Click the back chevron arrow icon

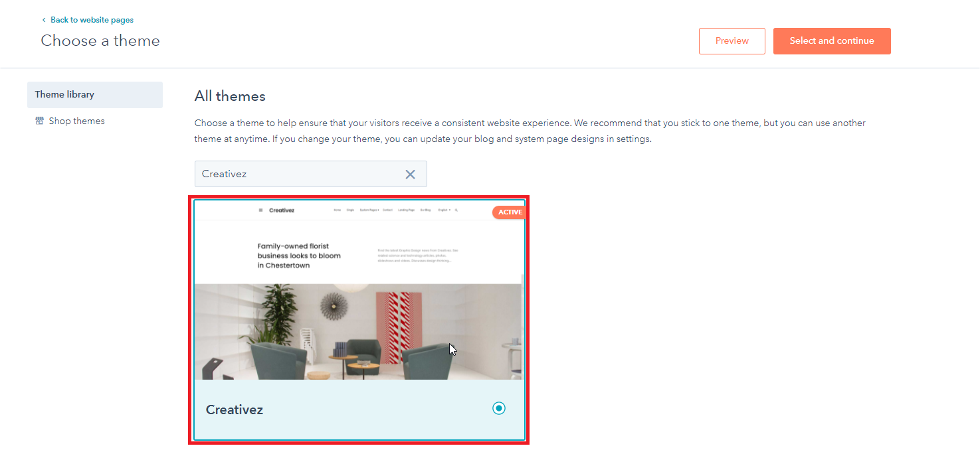pyautogui.click(x=44, y=20)
